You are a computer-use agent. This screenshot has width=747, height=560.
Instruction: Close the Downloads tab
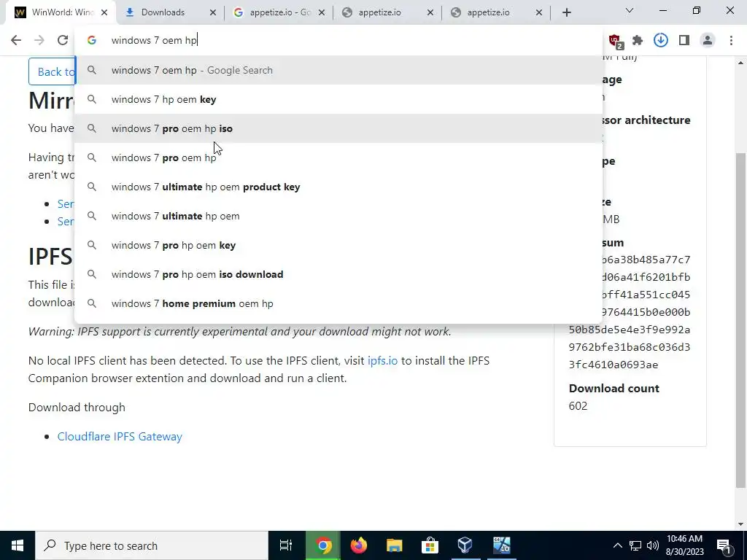(213, 12)
